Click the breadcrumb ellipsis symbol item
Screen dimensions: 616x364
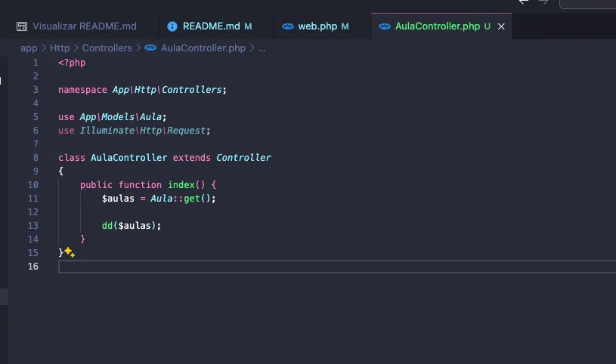(262, 48)
